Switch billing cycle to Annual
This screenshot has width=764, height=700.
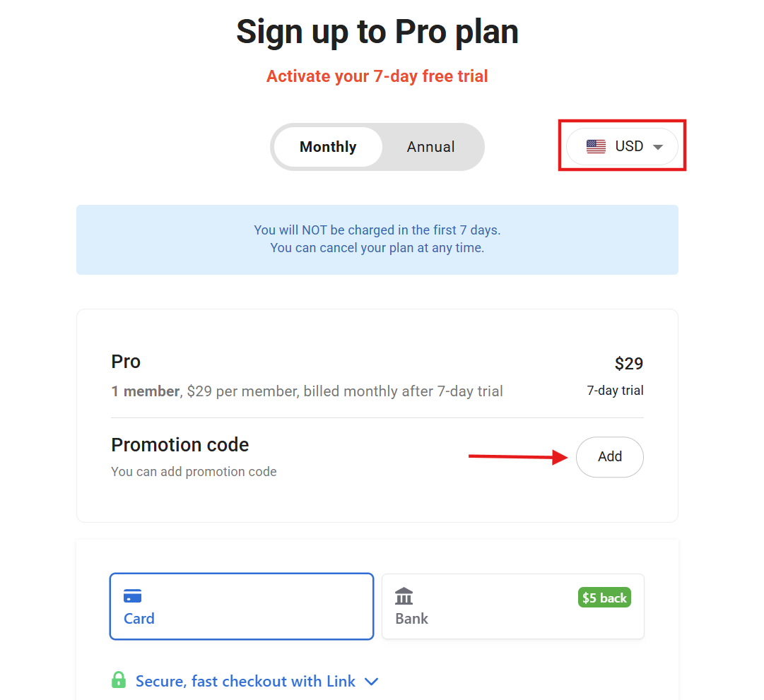430,147
